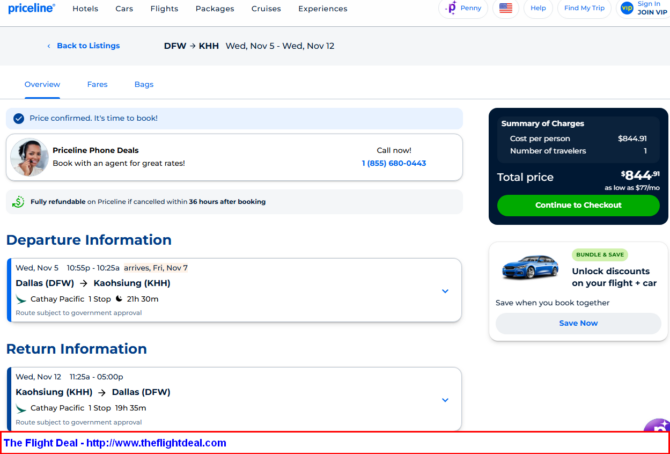Switch to the Fares tab
The width and height of the screenshot is (670, 454).
[x=97, y=84]
